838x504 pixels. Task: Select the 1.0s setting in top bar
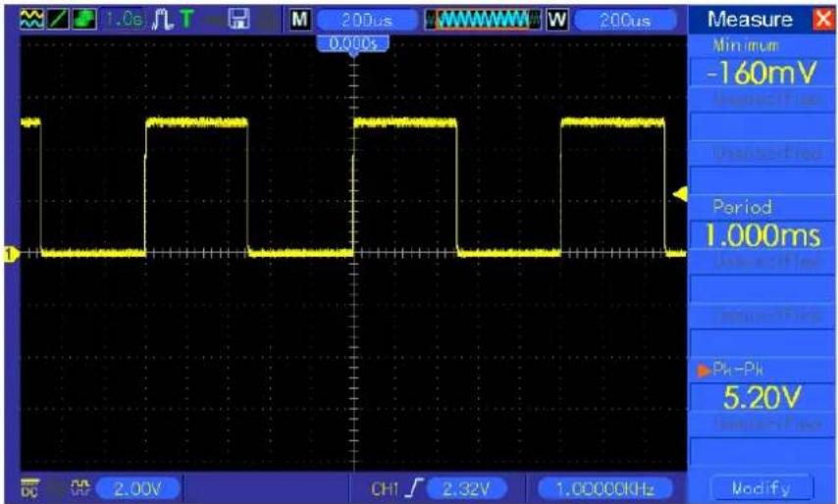click(x=124, y=21)
